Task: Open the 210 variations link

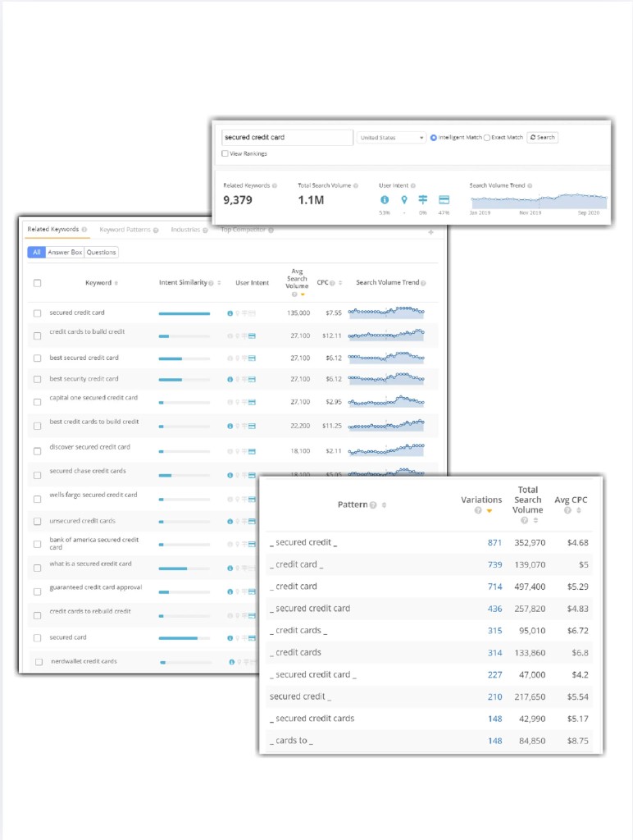Action: click(x=494, y=697)
